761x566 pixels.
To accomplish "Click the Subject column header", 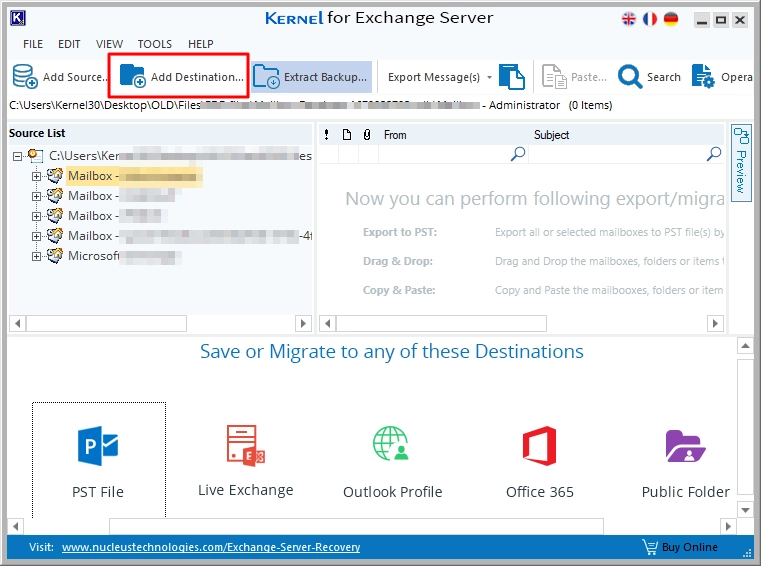I will (x=551, y=135).
